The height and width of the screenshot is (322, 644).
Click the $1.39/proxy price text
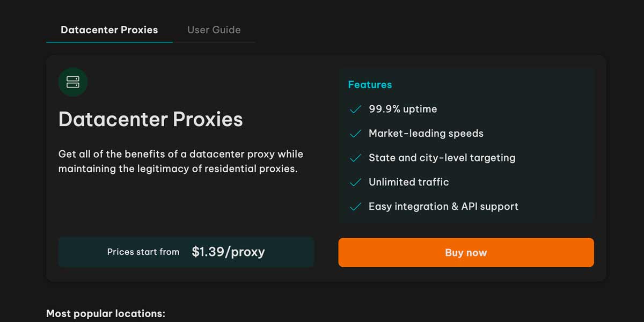pyautogui.click(x=228, y=252)
